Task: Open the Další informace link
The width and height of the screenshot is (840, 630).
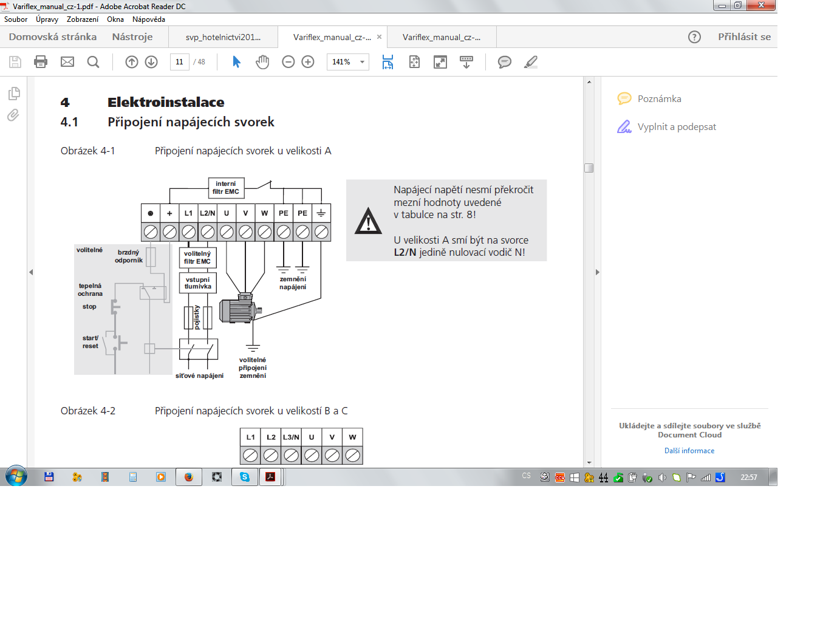Action: point(689,451)
